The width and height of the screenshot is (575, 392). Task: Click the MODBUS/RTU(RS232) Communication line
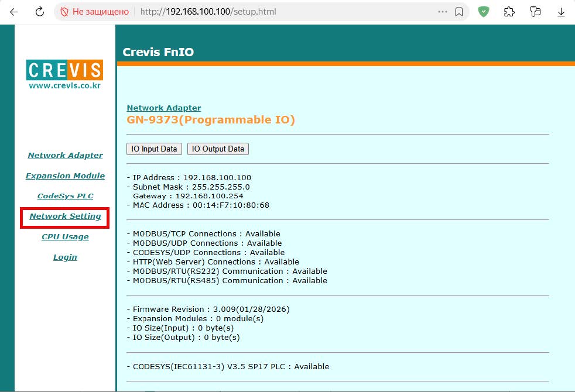(227, 271)
